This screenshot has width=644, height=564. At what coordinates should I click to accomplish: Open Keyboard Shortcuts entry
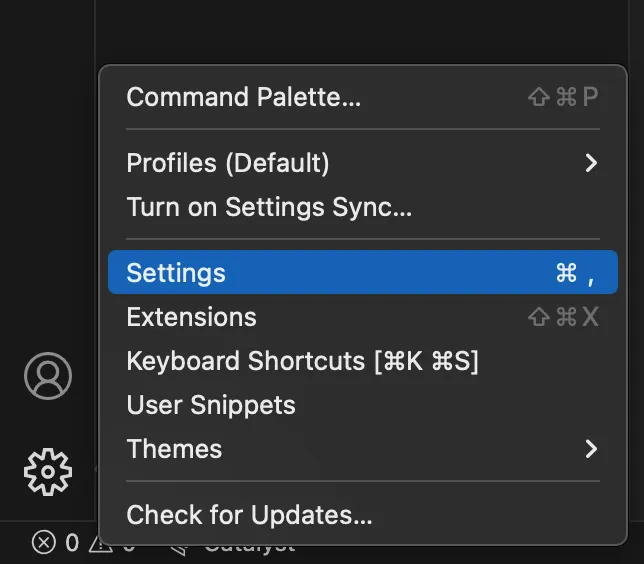coord(363,361)
